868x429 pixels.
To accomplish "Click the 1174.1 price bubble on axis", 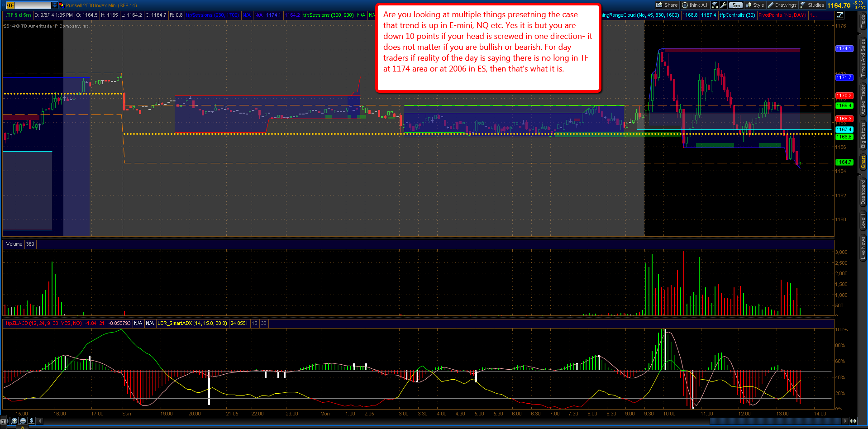I will click(844, 48).
